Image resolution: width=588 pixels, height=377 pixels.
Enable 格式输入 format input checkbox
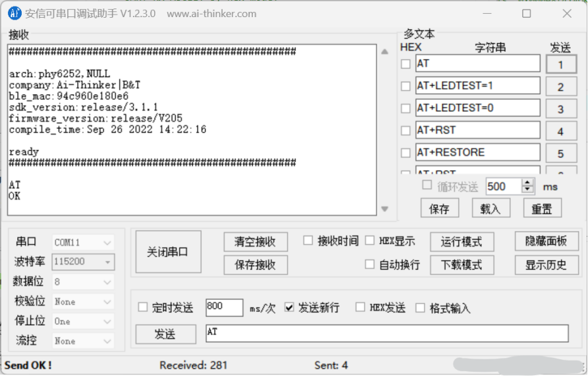[420, 308]
